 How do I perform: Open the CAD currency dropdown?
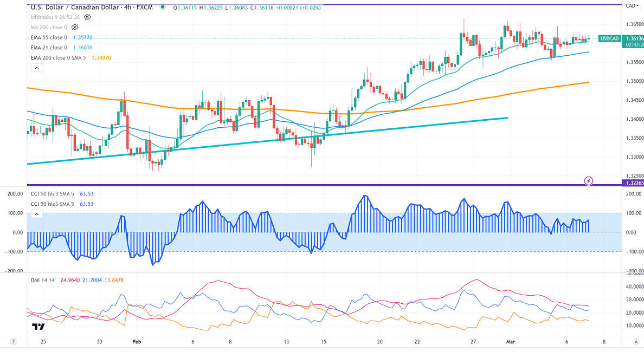tap(630, 6)
